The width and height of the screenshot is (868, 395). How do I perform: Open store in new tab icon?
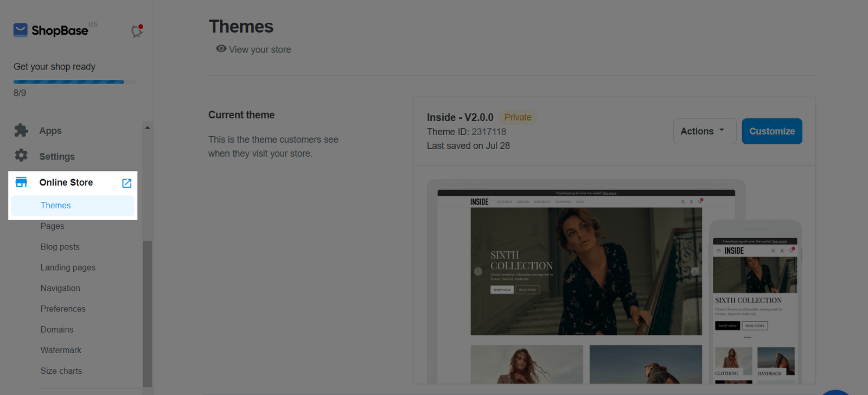pyautogui.click(x=127, y=183)
